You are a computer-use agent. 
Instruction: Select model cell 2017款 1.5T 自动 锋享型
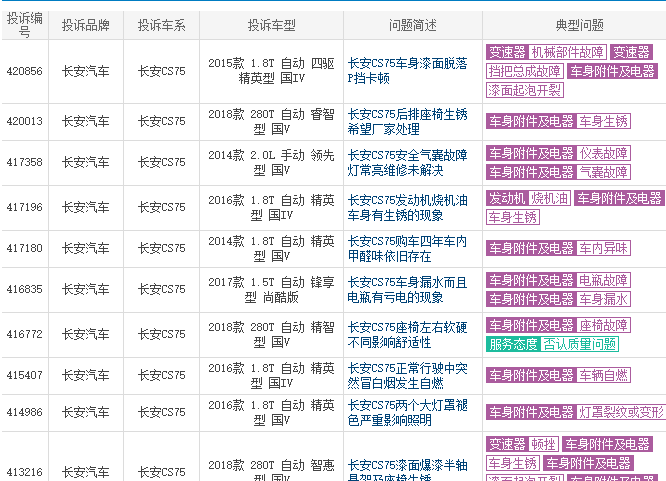[271, 289]
